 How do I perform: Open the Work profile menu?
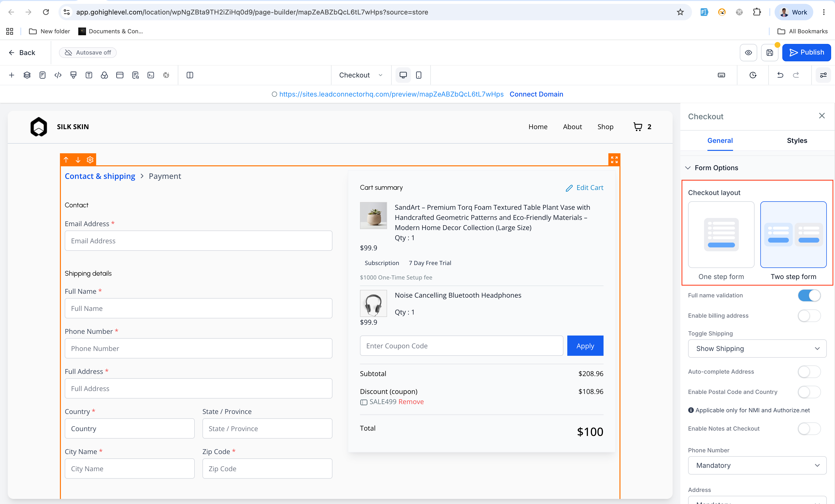pos(794,12)
